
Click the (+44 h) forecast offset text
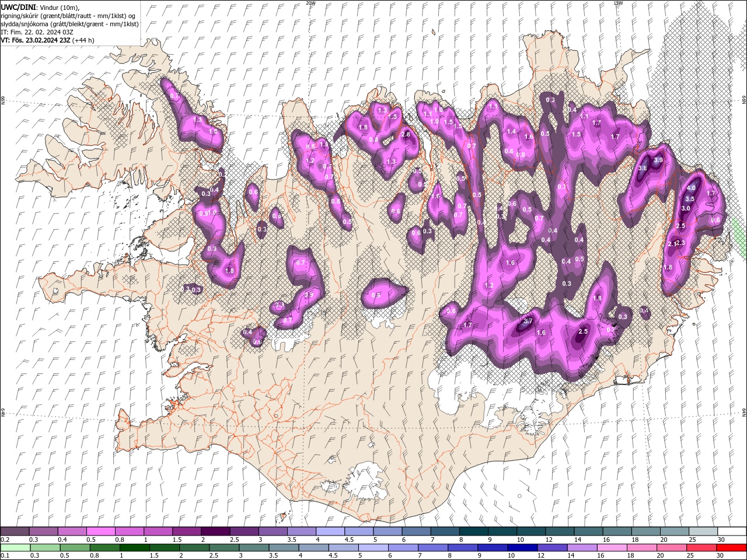tap(83, 40)
